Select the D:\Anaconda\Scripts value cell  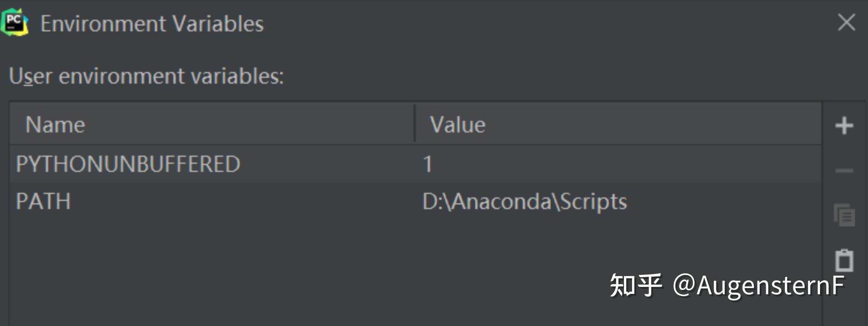618,201
